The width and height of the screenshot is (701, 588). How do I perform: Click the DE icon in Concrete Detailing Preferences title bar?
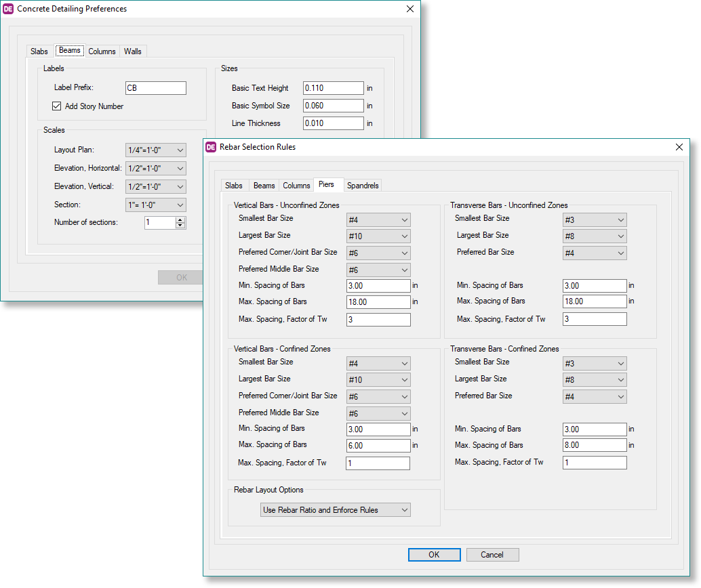[7, 9]
